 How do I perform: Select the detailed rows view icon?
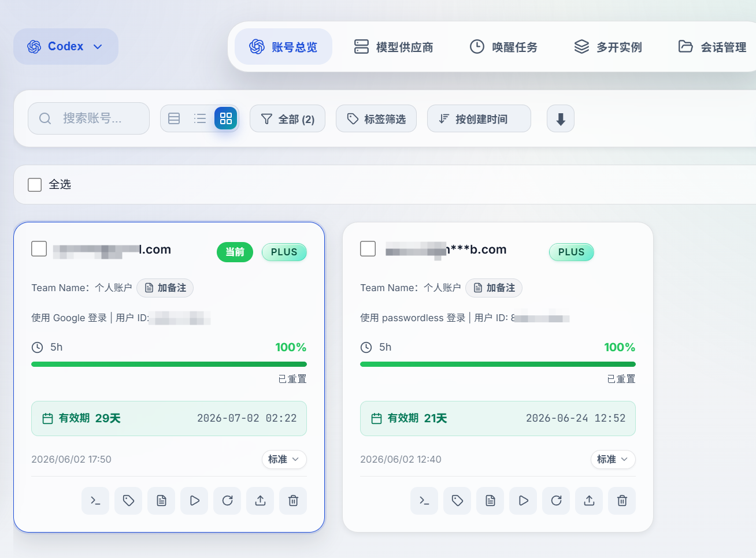(174, 118)
